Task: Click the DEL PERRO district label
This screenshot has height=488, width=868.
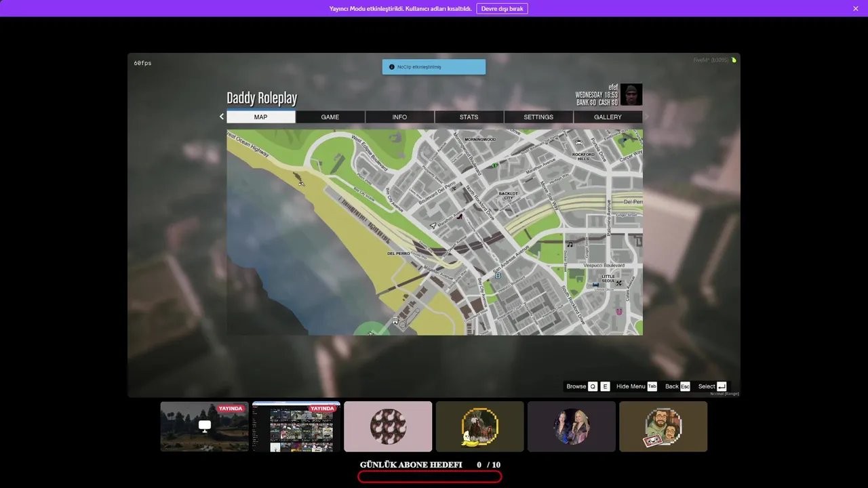Action: click(398, 253)
